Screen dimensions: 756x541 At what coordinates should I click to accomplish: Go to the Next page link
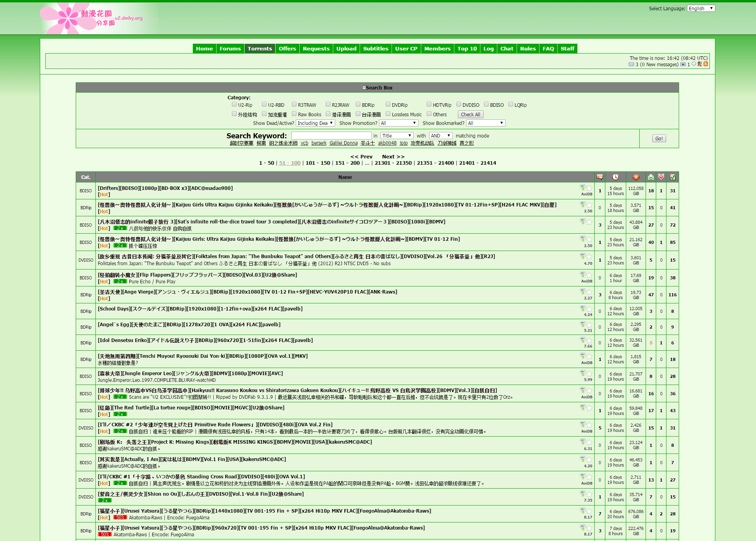pos(393,156)
